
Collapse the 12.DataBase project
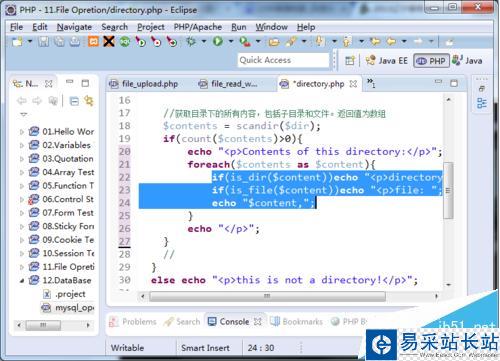[22, 281]
